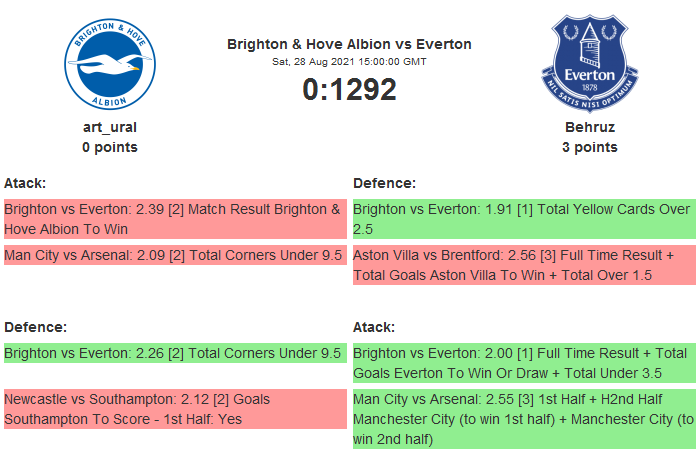Open the Aston Villa vs Brentford bet
Image resolution: width=700 pixels, height=460 pixels.
[523, 265]
